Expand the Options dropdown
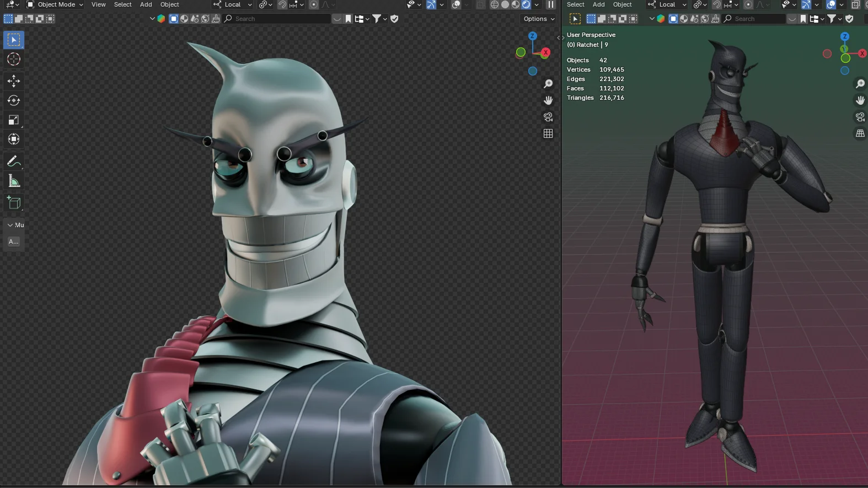Screen dimensions: 868x488 tap(539, 19)
